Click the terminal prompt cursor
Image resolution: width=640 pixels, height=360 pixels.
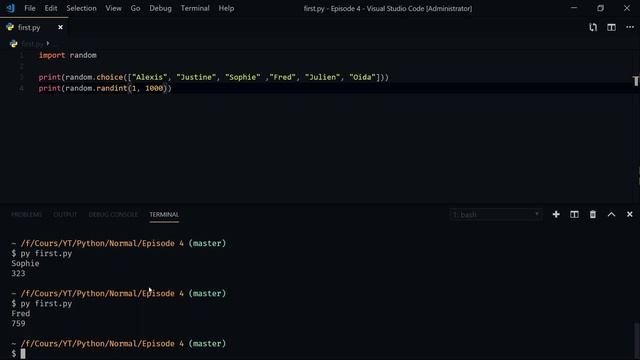23,354
